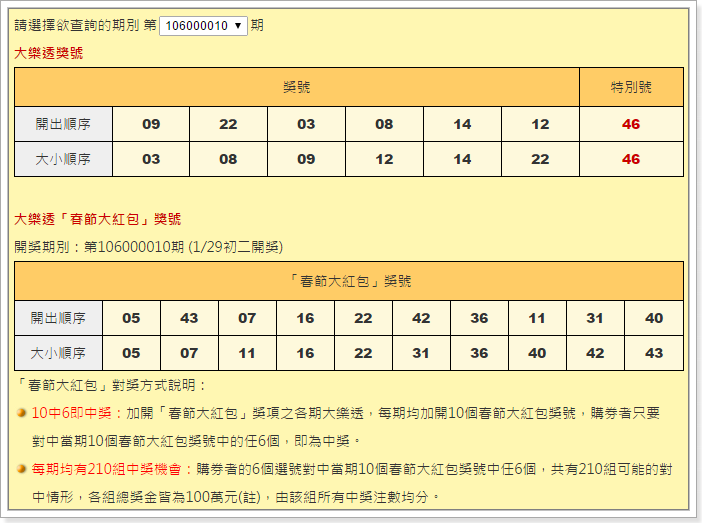
Task: Click the 大樂透獎號 red heading
Action: 49,53
